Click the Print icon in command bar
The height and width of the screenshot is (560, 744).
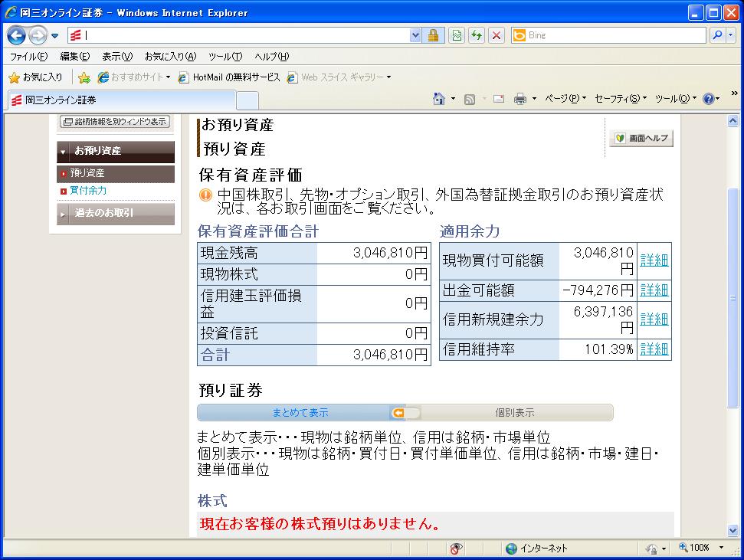coord(519,99)
